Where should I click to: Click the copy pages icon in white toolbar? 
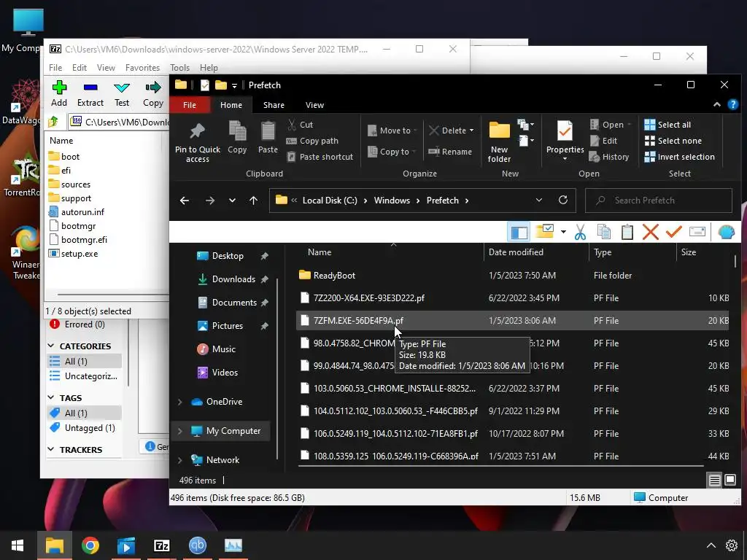click(603, 232)
